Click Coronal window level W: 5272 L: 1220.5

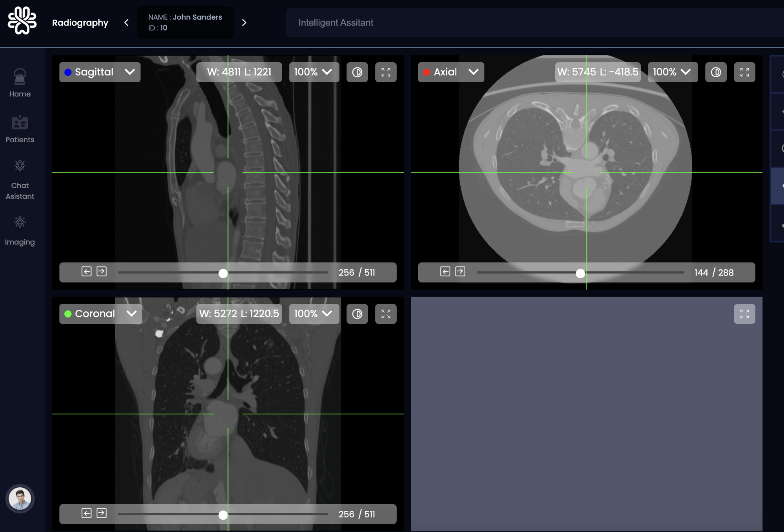[x=239, y=314]
